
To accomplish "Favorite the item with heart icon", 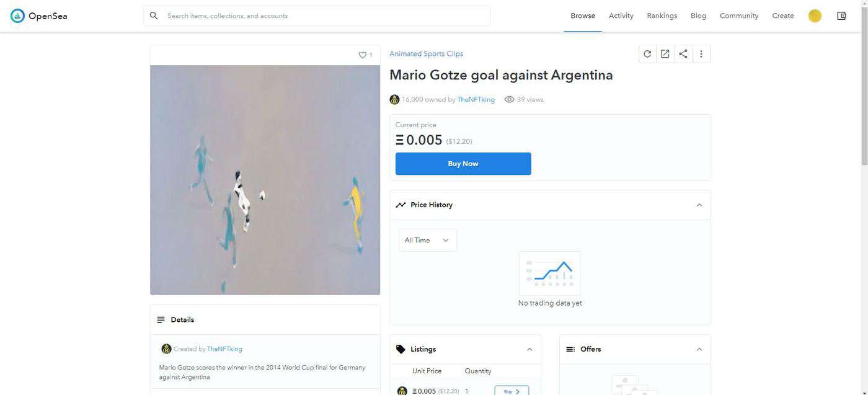I will point(363,55).
